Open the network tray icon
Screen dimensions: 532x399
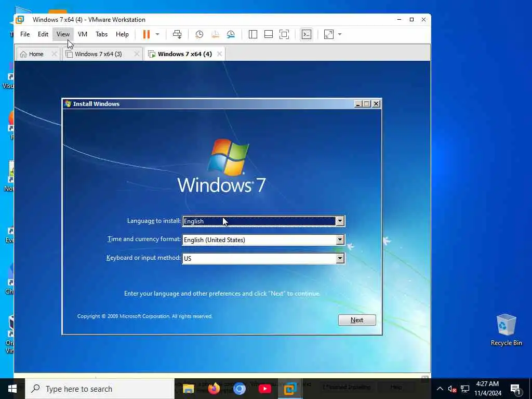pyautogui.click(x=465, y=389)
